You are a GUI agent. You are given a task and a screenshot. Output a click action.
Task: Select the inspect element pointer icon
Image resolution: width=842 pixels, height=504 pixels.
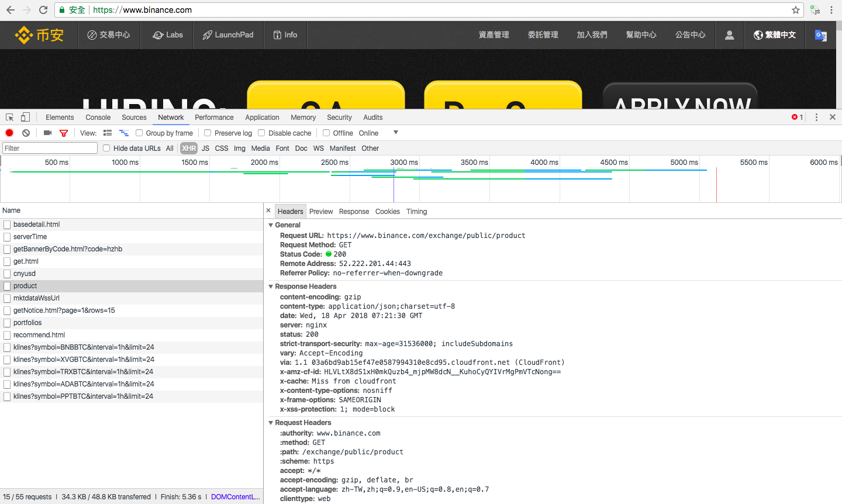10,117
